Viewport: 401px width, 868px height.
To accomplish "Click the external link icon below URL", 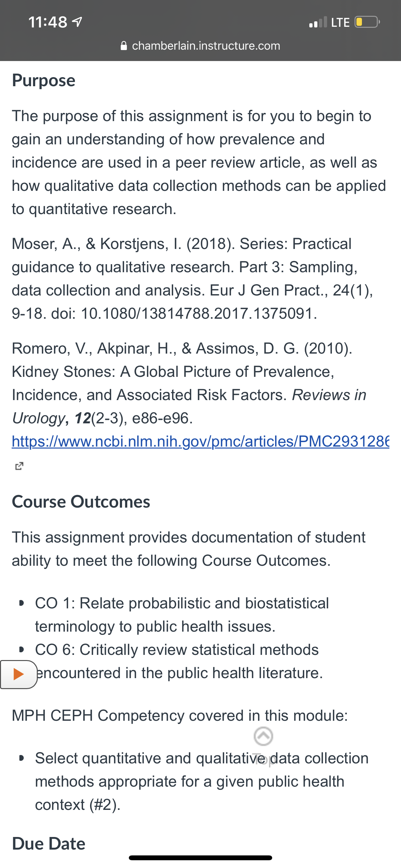I will (x=19, y=466).
